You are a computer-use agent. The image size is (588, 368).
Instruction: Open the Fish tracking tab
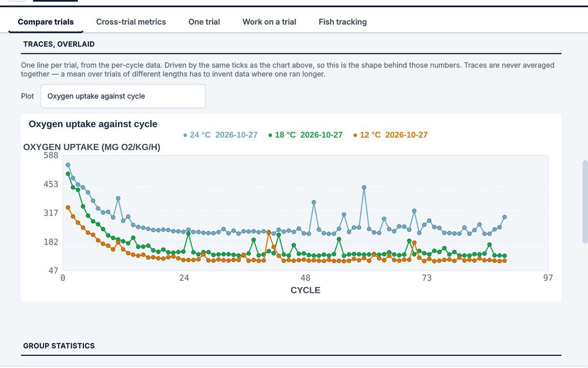pos(343,22)
